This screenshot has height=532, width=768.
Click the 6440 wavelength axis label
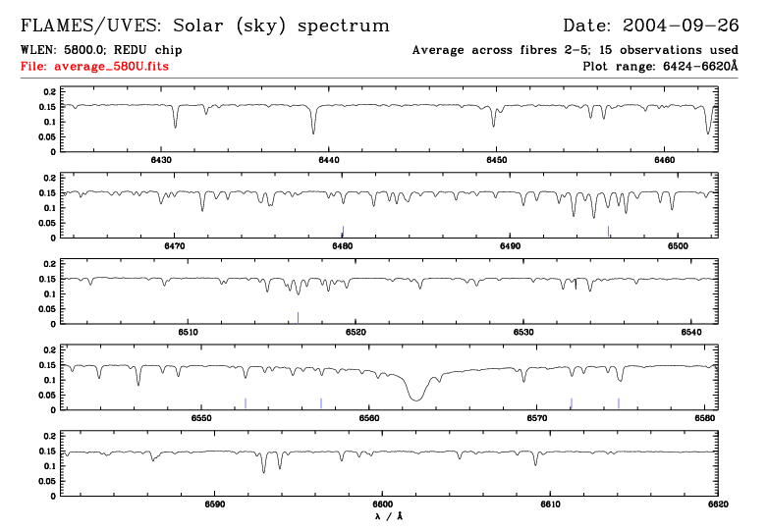click(329, 160)
